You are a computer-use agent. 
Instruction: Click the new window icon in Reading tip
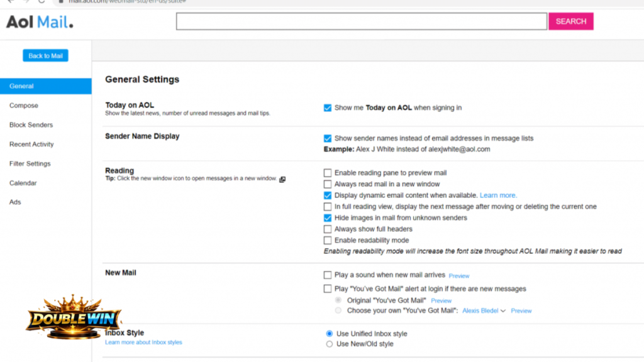(282, 179)
